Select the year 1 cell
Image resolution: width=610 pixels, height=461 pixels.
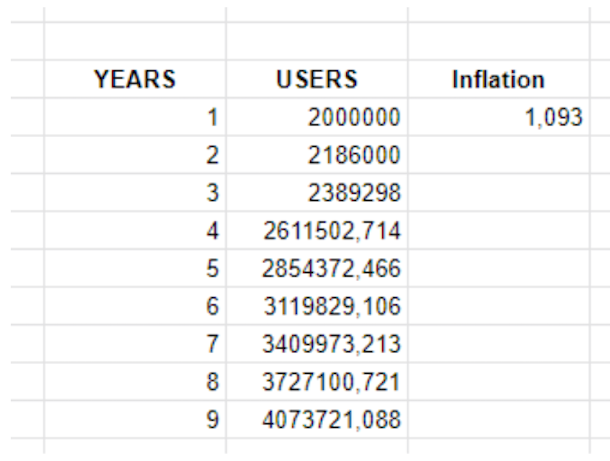tap(135, 117)
